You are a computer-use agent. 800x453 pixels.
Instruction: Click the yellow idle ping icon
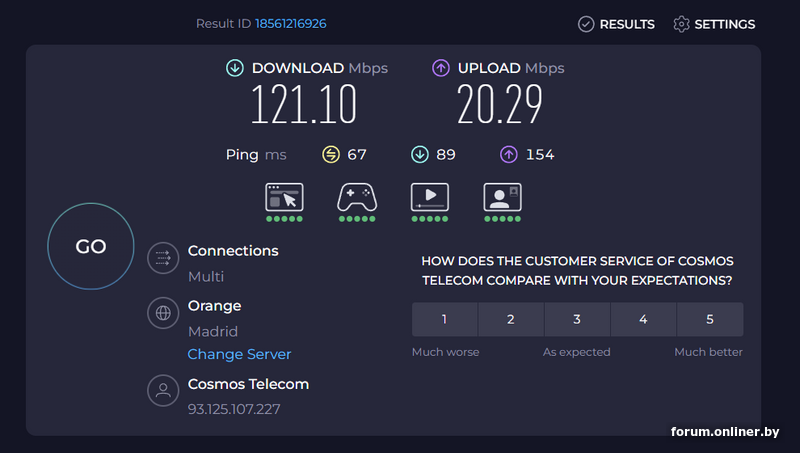[x=331, y=154]
